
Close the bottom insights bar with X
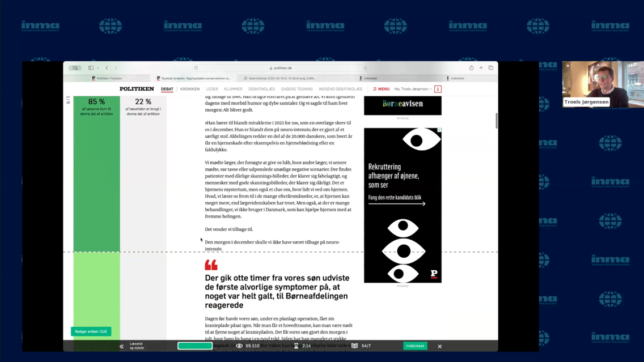pos(439,346)
